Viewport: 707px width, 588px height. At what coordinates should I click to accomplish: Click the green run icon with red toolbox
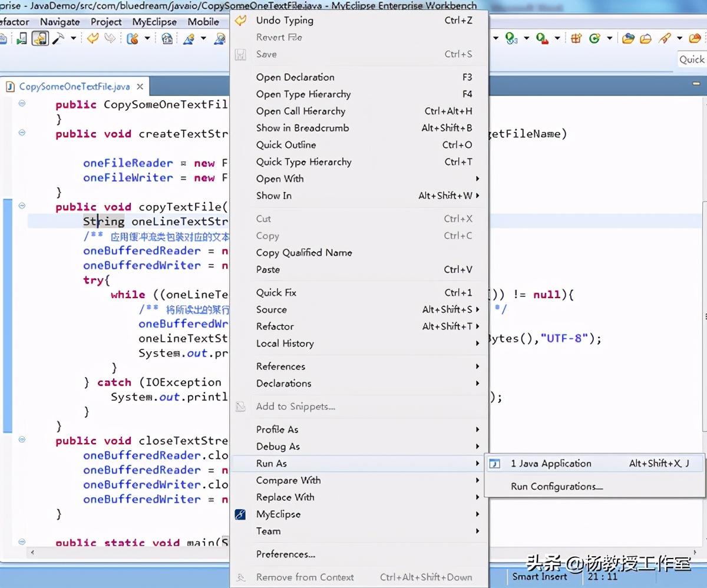tap(541, 38)
